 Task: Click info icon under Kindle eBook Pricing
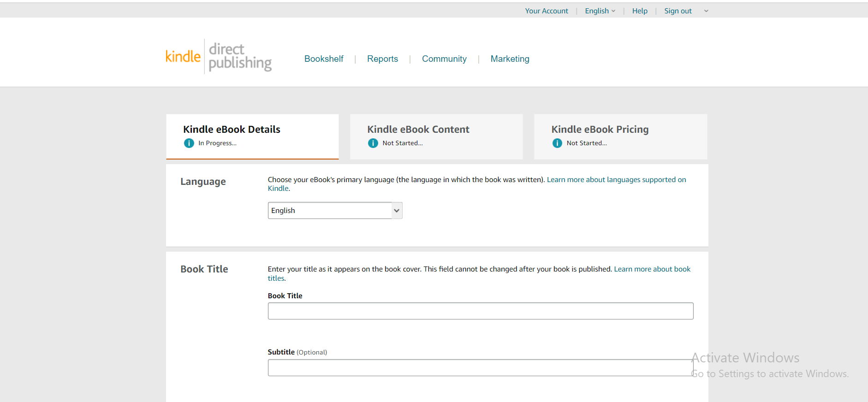557,143
